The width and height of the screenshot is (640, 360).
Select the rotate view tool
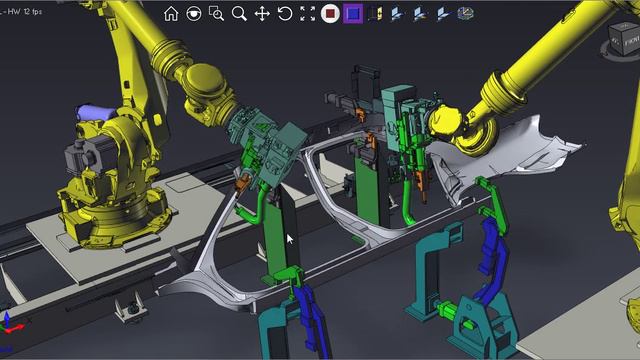coord(284,13)
